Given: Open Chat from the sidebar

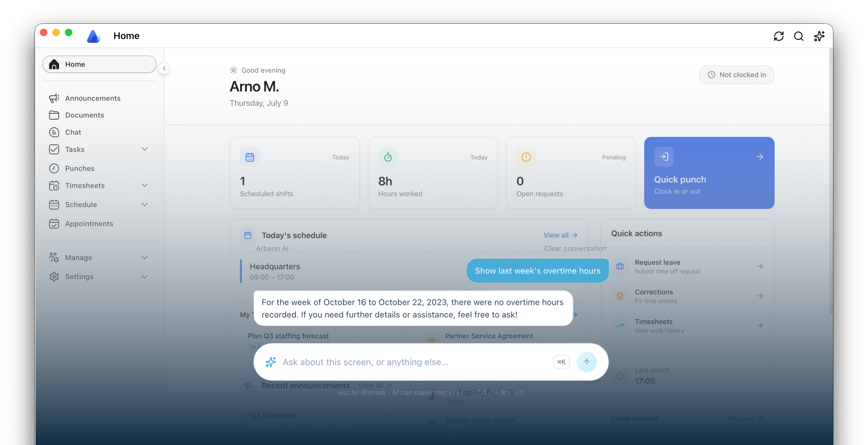Looking at the screenshot, I should coord(99,132).
